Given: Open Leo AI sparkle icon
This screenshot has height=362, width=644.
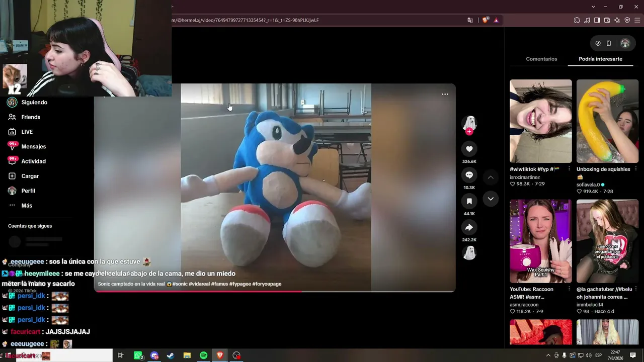Looking at the screenshot, I should (x=617, y=20).
